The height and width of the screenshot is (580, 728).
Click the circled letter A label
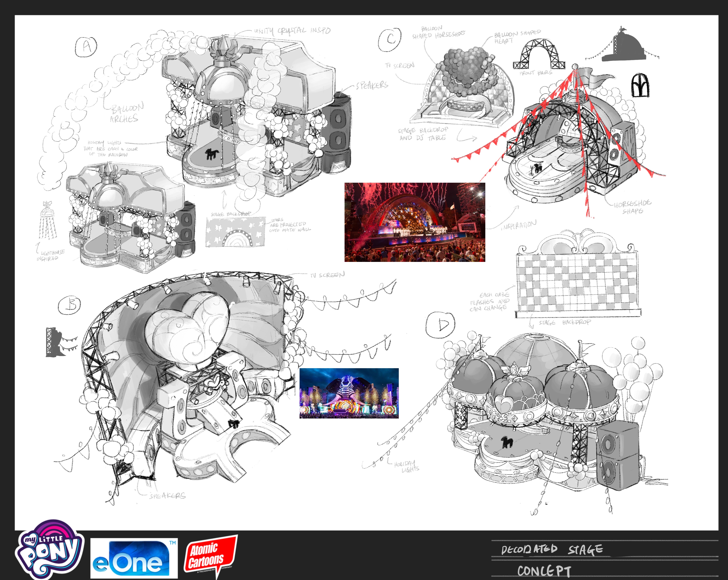[86, 47]
